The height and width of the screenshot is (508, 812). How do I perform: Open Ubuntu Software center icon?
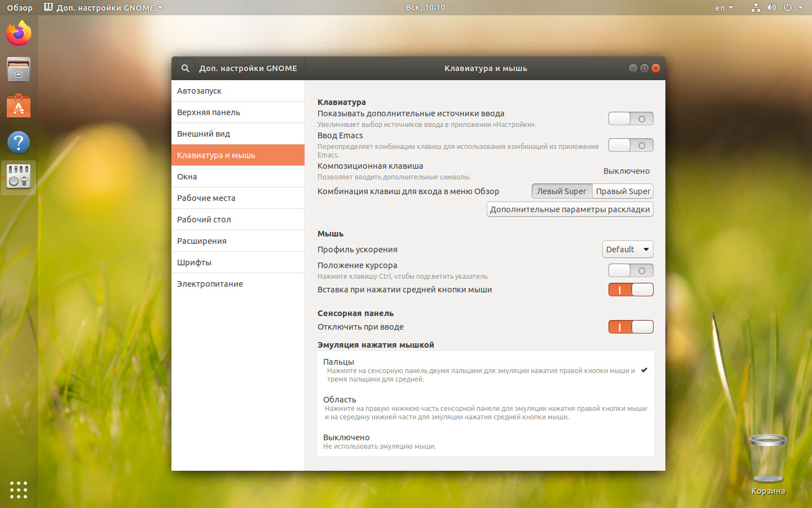19,106
